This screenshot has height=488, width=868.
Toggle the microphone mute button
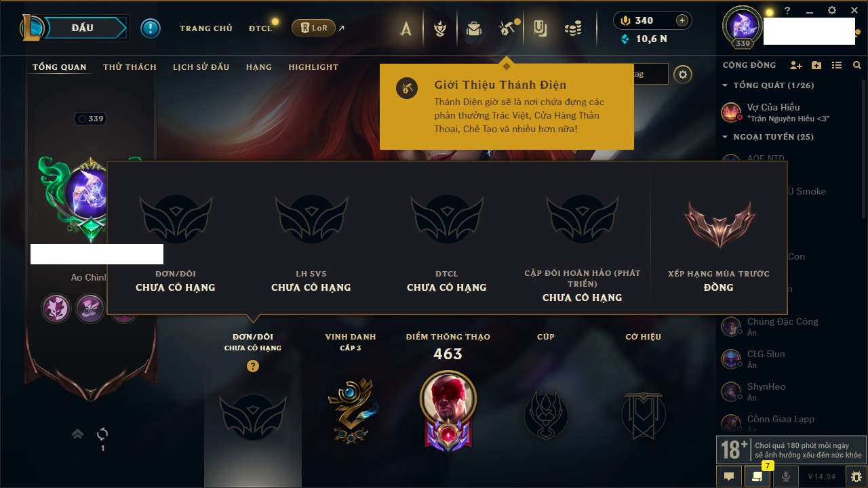[x=786, y=476]
